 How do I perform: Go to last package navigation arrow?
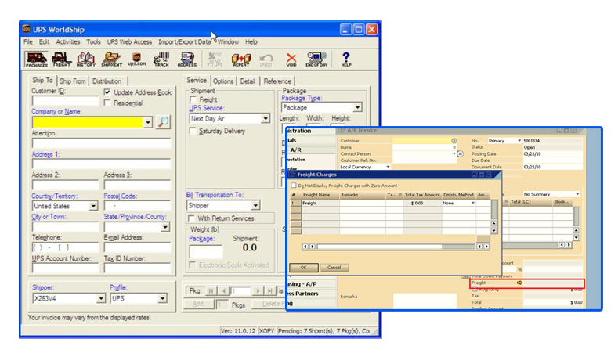[x=269, y=291]
